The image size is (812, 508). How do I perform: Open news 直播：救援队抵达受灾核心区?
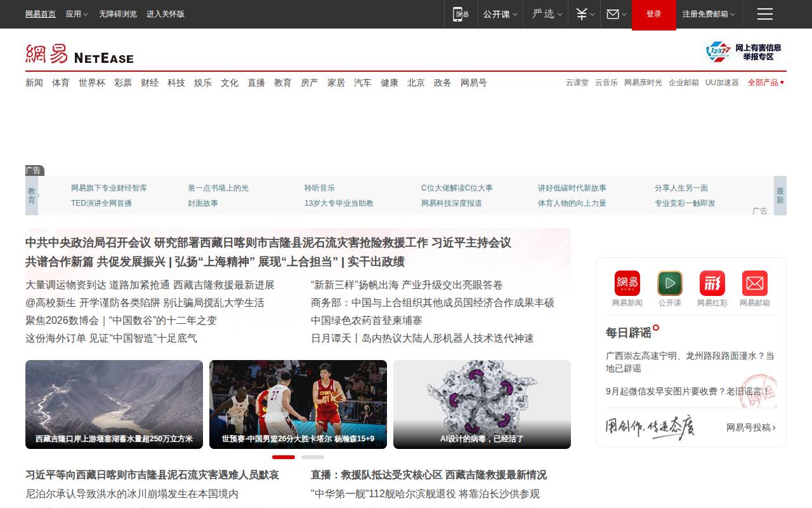(429, 475)
